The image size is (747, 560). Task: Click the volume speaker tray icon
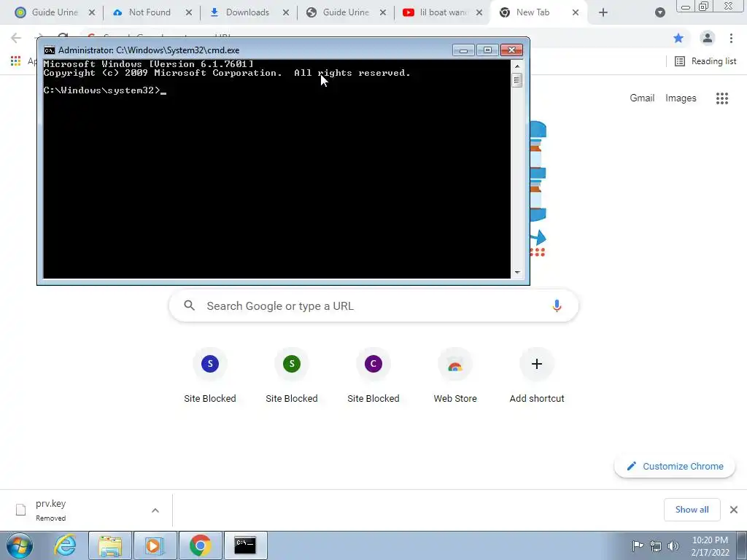click(x=673, y=546)
